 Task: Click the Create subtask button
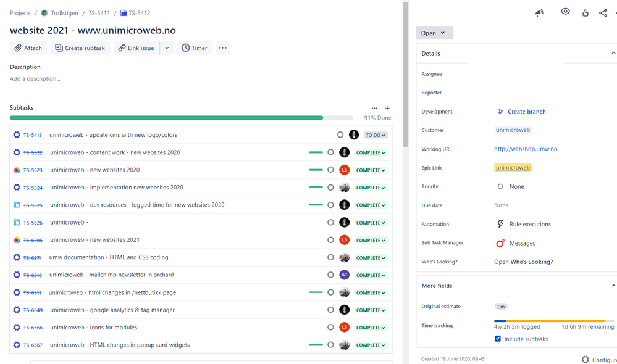click(x=80, y=48)
